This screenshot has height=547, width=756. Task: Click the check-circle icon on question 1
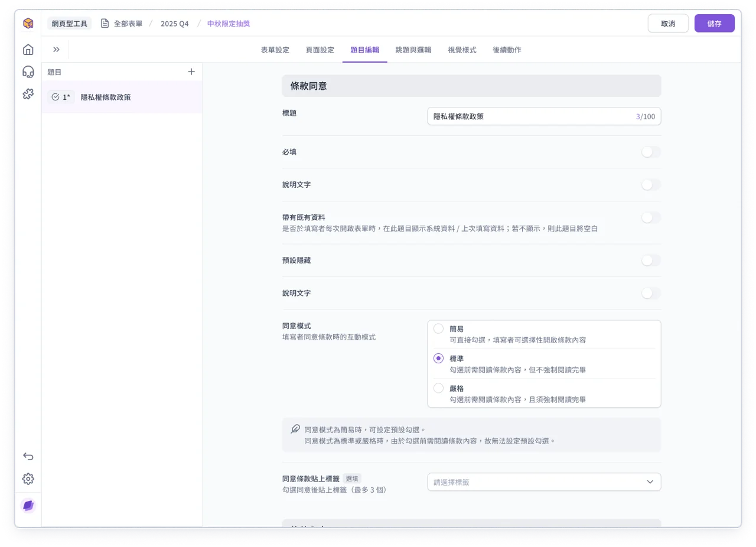56,97
